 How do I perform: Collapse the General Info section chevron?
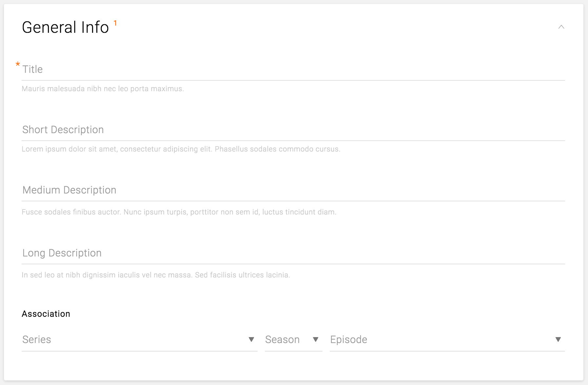point(561,27)
